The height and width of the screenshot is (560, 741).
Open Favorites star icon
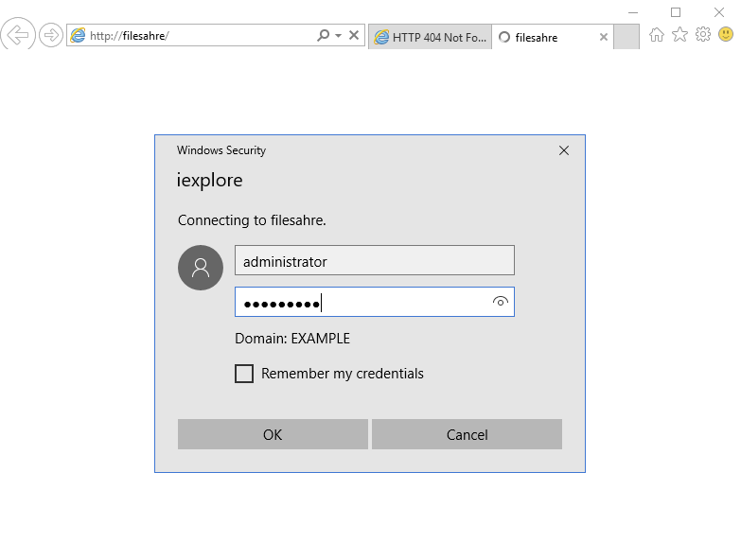[x=679, y=34]
